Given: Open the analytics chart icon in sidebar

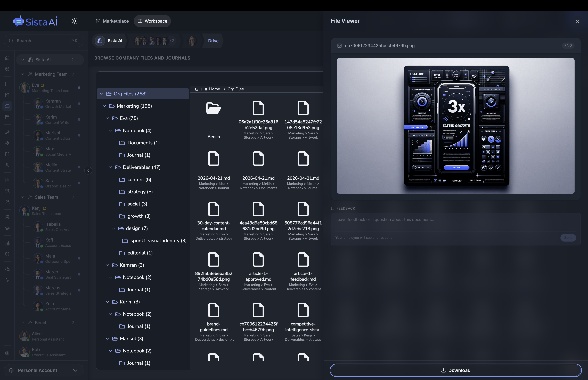Looking at the screenshot, I should (7, 180).
